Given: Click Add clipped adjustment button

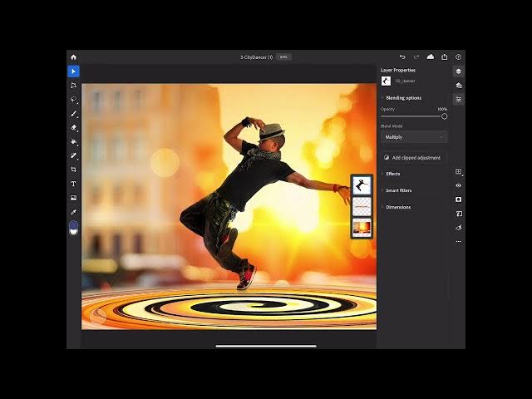Looking at the screenshot, I should (414, 157).
